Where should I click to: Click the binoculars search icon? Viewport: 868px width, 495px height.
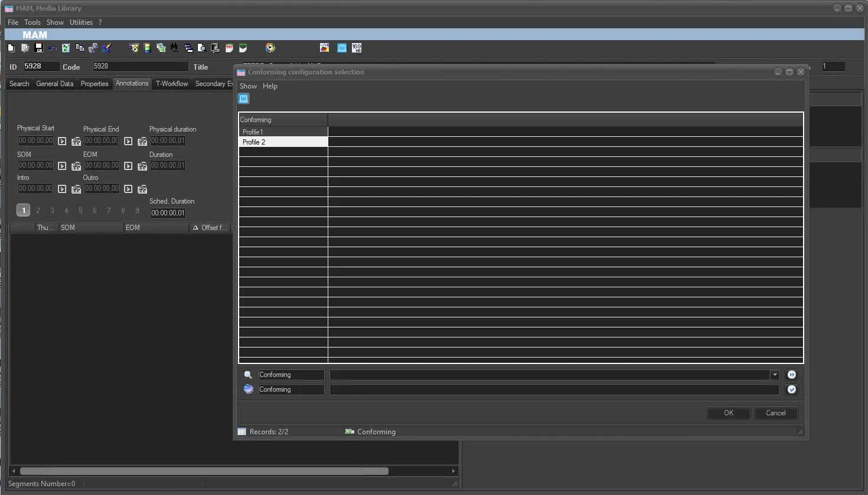(174, 48)
